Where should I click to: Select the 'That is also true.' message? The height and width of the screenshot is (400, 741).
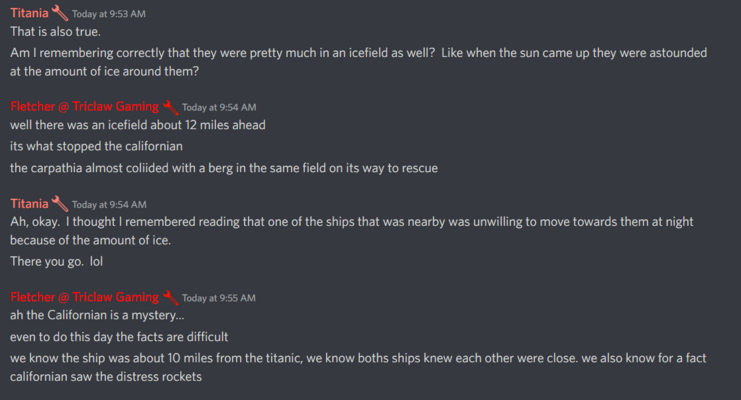tap(55, 32)
